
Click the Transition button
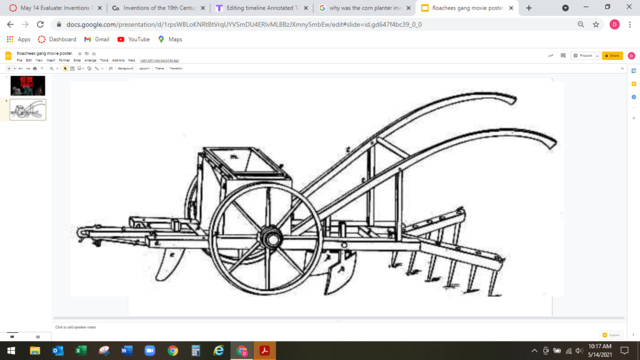176,69
